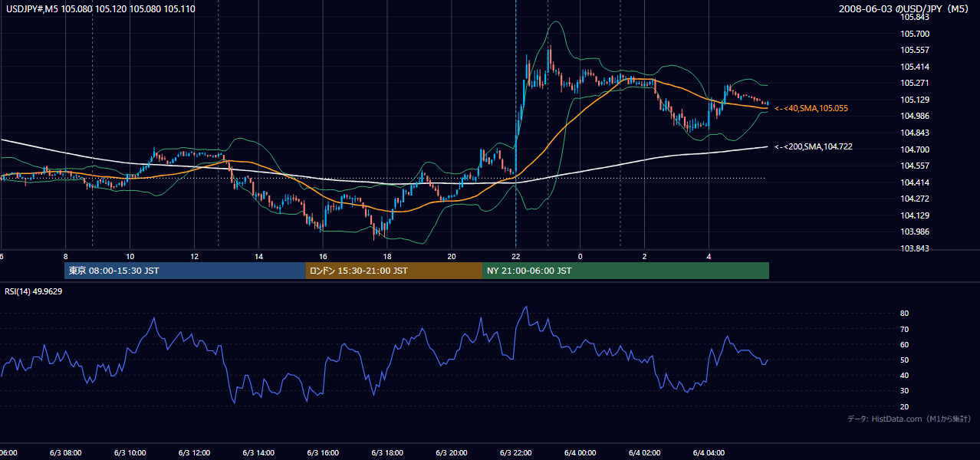980x460 pixels.
Task: Click price axis value 105.700
Action: point(914,34)
